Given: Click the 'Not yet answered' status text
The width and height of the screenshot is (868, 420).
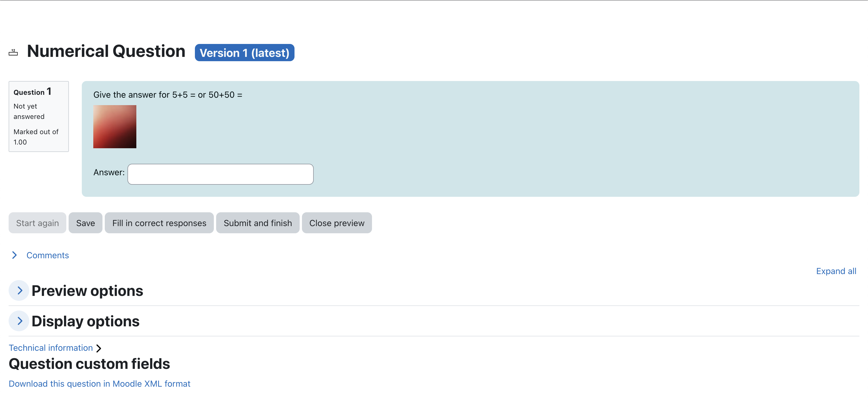Looking at the screenshot, I should [29, 111].
